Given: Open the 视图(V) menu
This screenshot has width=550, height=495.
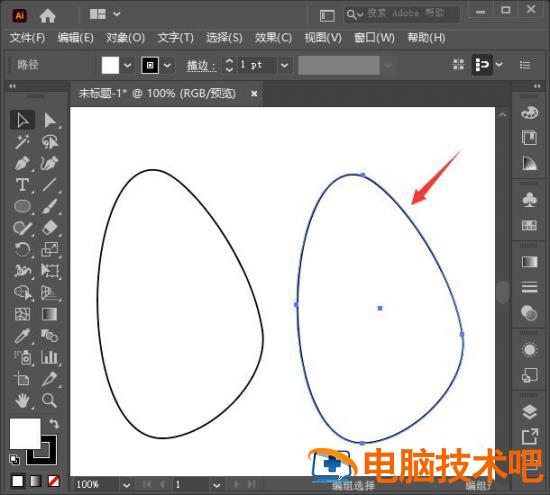Looking at the screenshot, I should coord(323,38).
